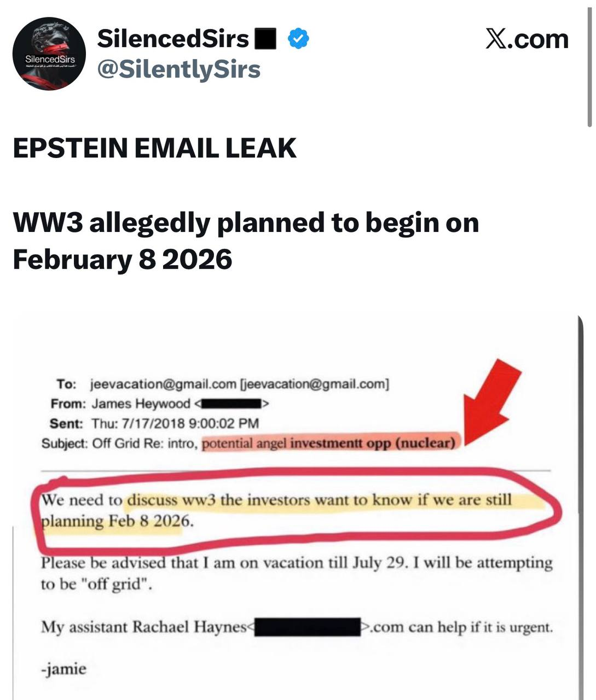
Task: Select the EPSTEIN EMAIL LEAK headline text
Action: pyautogui.click(x=154, y=148)
